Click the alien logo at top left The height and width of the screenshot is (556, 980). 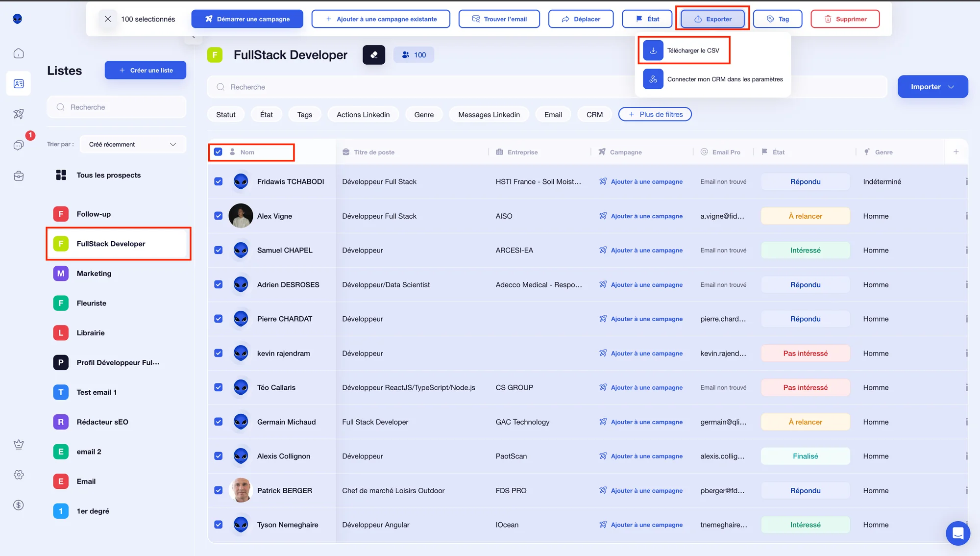pyautogui.click(x=18, y=19)
